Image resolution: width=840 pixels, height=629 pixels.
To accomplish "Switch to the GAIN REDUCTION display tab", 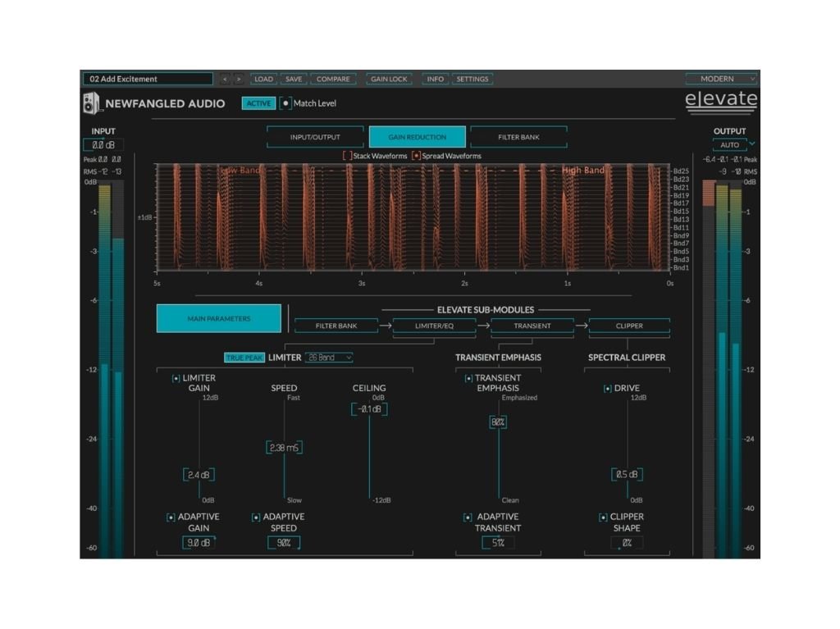I will click(x=418, y=137).
